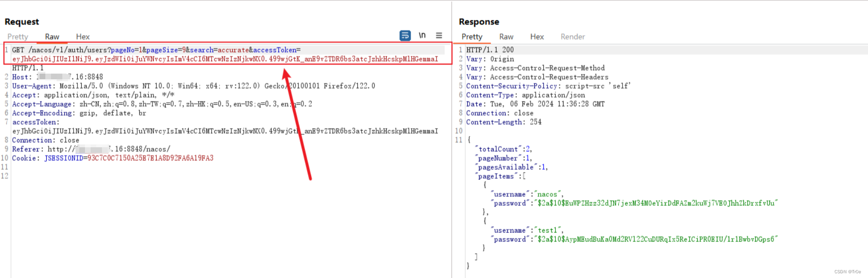Click the Vary: Origin response header
Viewport: 868px width, 278px height.
click(490, 59)
